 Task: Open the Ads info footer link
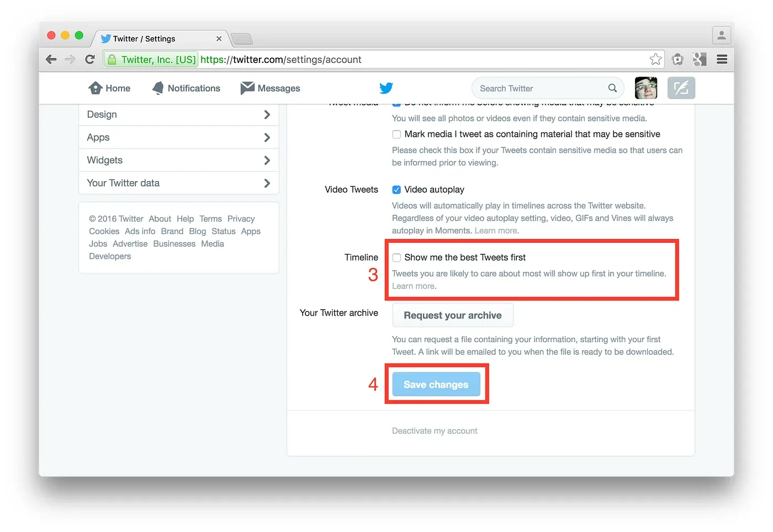point(140,232)
